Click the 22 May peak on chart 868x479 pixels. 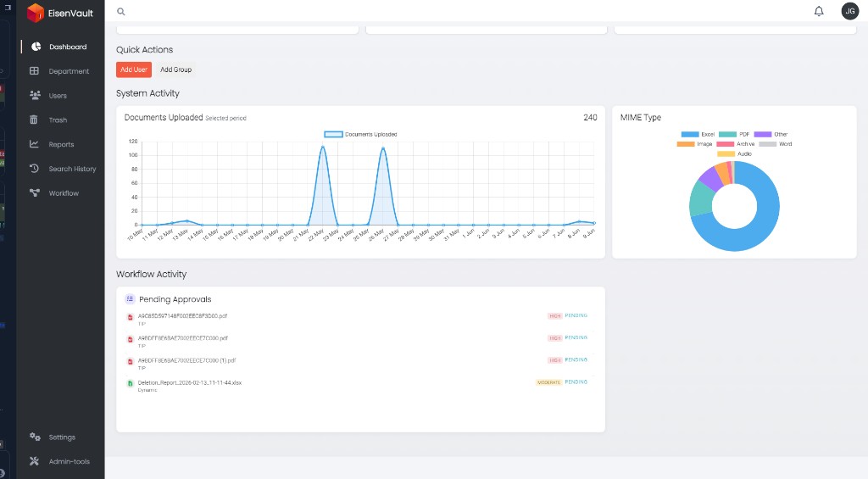click(x=323, y=147)
